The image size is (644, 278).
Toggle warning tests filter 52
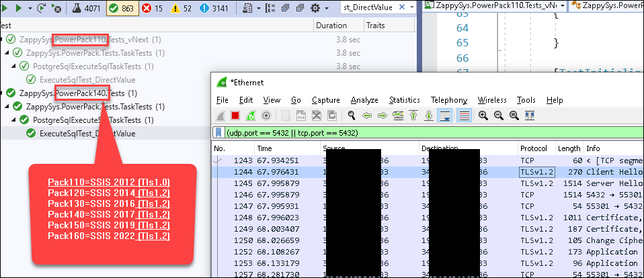pos(182,8)
